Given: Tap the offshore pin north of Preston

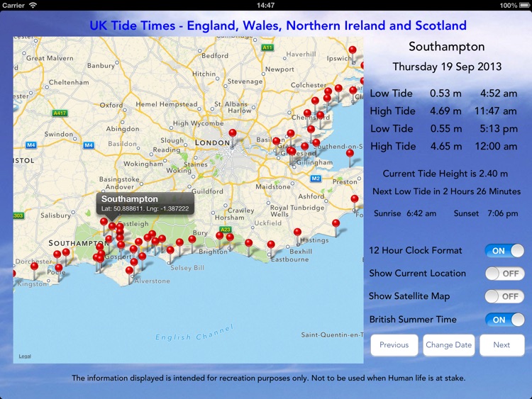Looking at the screenshot, I should [x=350, y=153].
